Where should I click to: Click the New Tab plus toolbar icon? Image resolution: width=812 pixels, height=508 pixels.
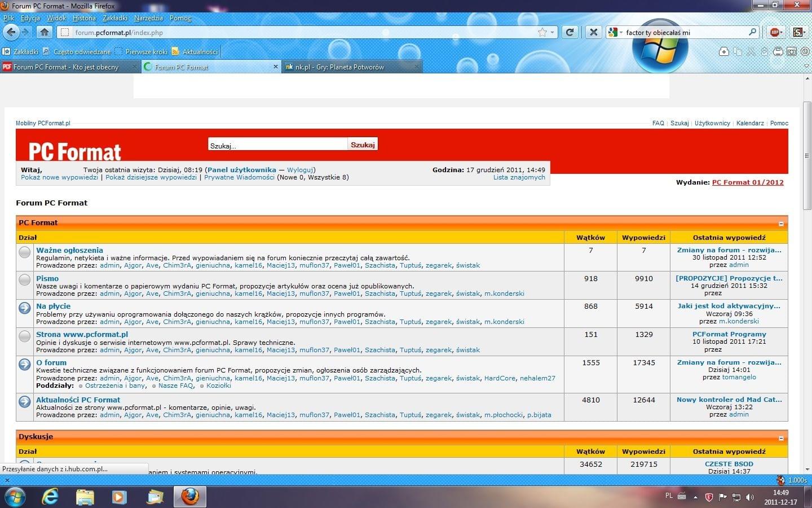point(724,51)
